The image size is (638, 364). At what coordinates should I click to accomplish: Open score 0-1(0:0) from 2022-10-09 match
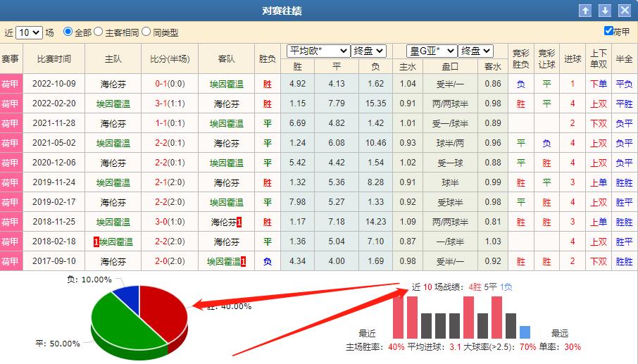tap(170, 84)
